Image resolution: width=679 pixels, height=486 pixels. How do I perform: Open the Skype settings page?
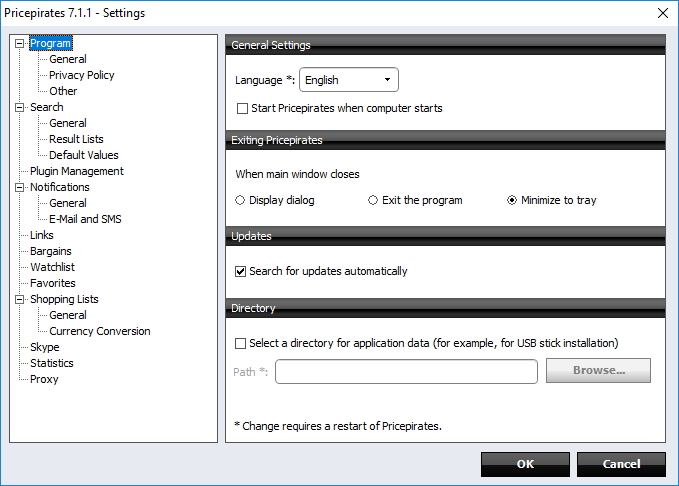(x=45, y=348)
